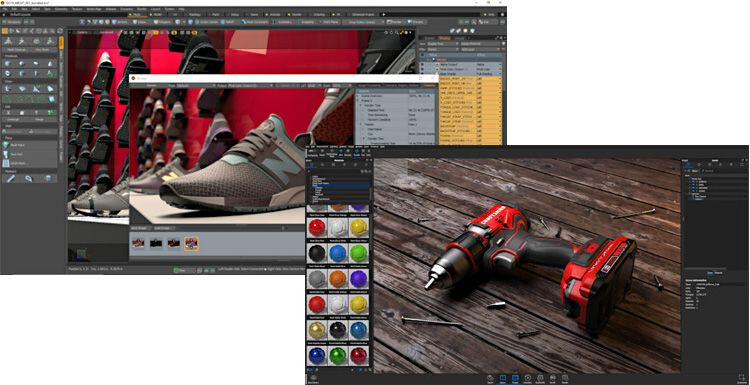Switch to the Shading tab in right panel

click(444, 38)
